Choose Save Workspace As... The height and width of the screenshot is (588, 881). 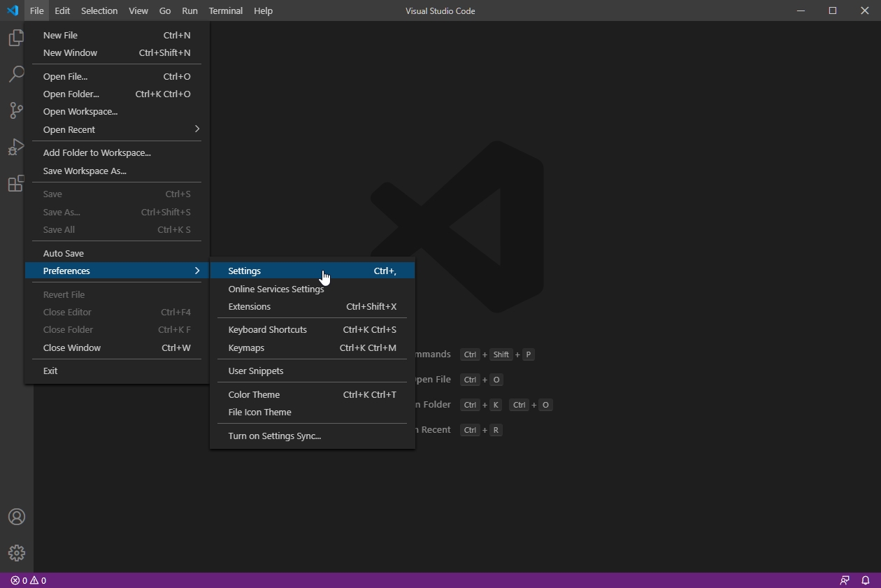click(117, 171)
